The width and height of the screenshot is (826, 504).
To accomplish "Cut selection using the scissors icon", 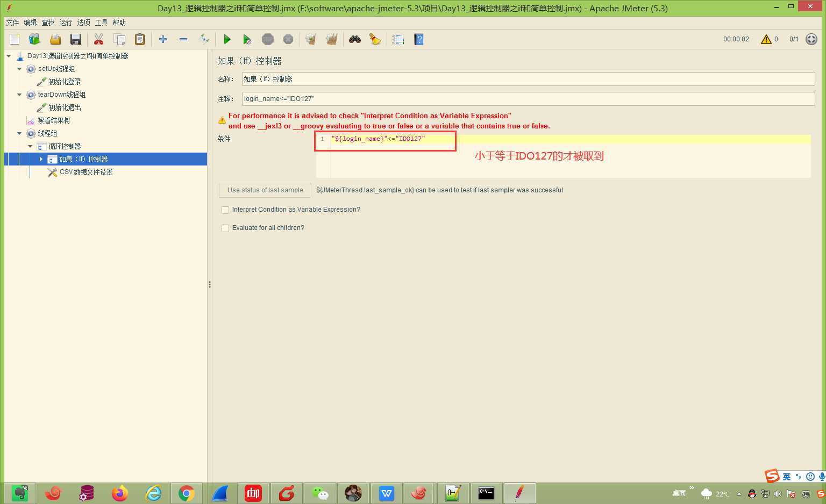I will [x=98, y=39].
